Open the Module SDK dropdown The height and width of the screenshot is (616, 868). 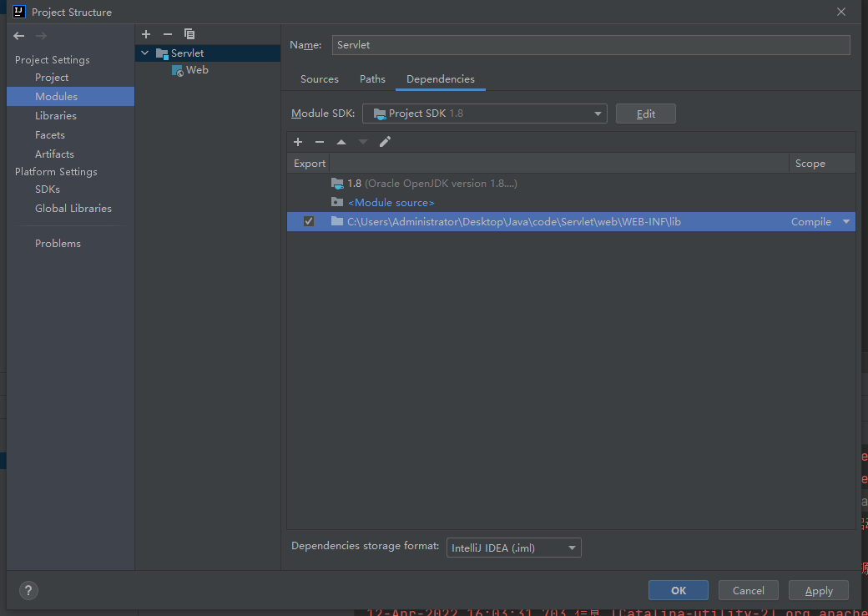(x=485, y=114)
